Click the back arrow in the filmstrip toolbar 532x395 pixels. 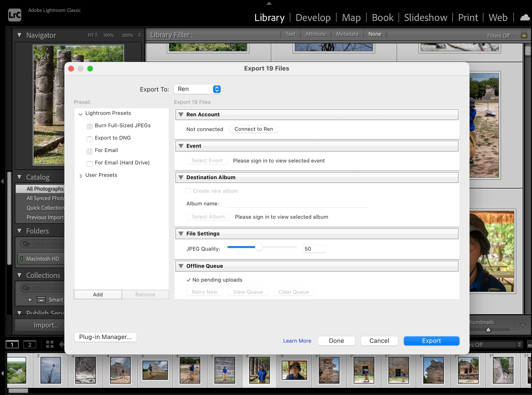(61, 344)
